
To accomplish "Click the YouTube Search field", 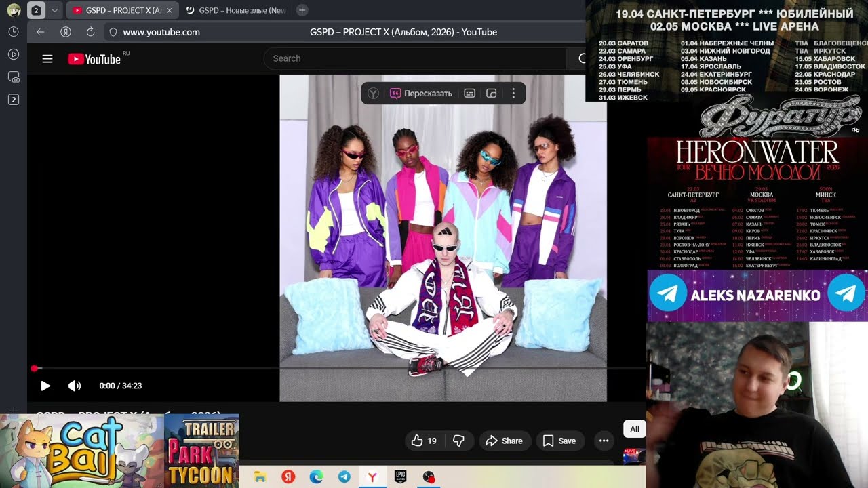I will (415, 58).
